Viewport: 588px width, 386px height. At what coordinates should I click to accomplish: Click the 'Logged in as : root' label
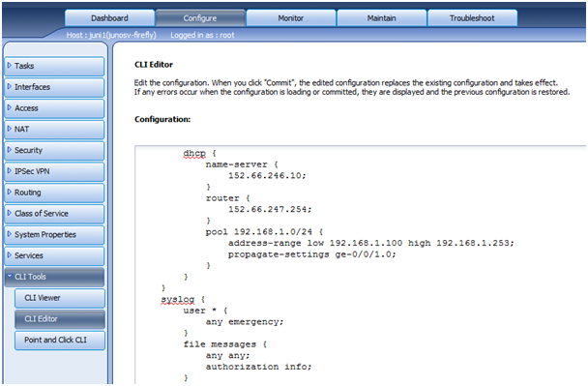point(202,35)
